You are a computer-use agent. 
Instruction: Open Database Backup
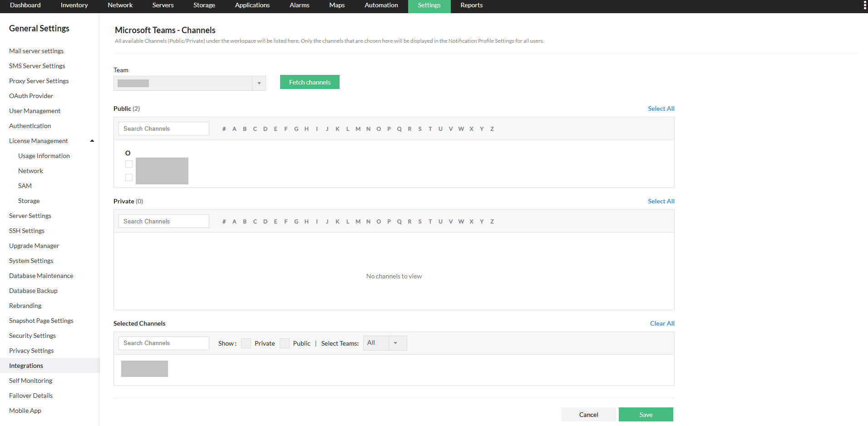[33, 291]
